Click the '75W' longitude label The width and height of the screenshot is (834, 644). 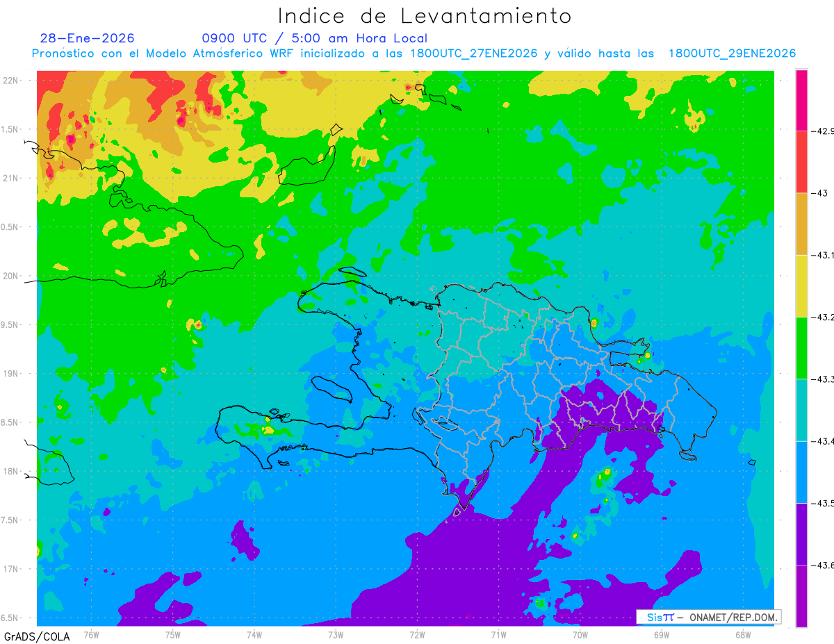172,634
